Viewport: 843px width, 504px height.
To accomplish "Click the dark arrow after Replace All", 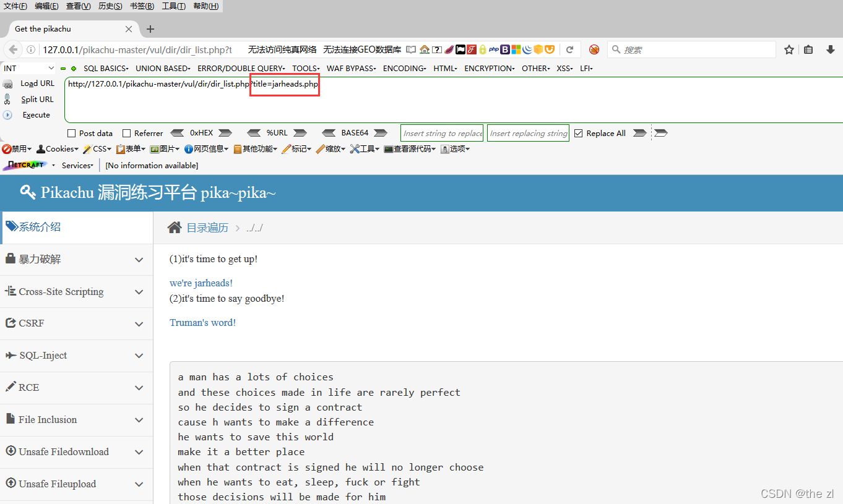I will coord(640,133).
